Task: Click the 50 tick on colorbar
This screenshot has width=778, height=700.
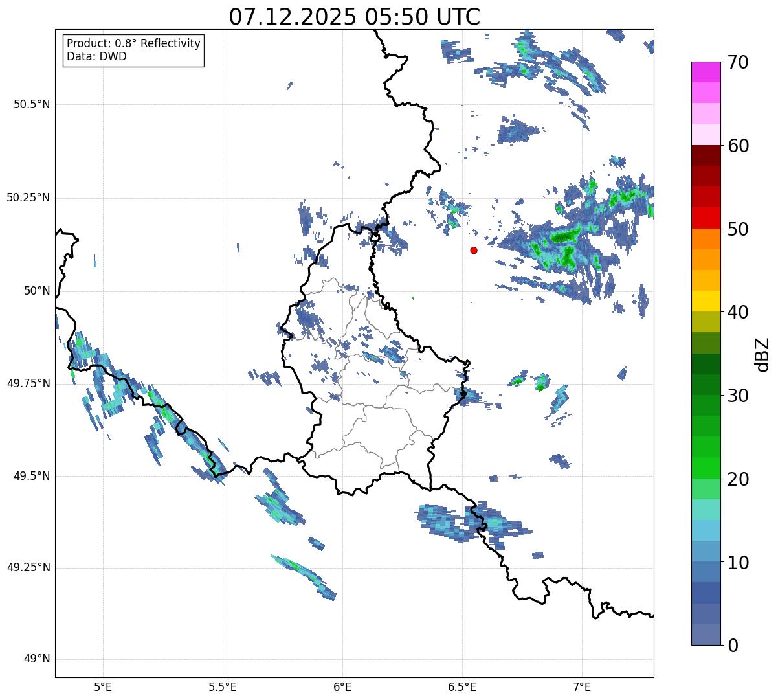Action: click(x=738, y=229)
